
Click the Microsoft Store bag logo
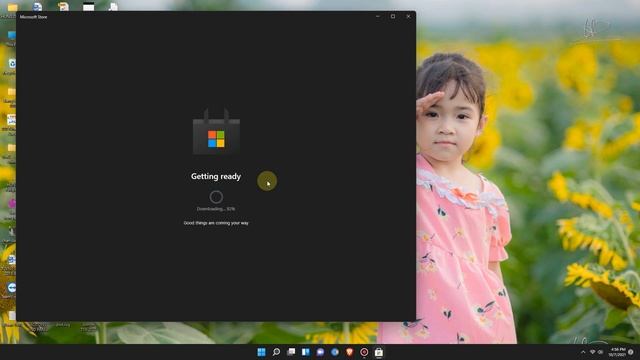(216, 132)
